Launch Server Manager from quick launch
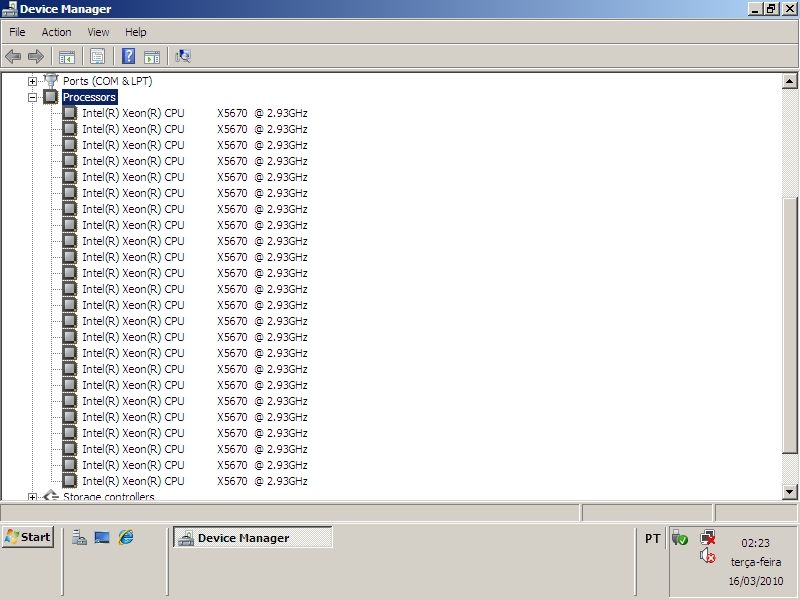Image resolution: width=800 pixels, height=600 pixels. (x=79, y=537)
